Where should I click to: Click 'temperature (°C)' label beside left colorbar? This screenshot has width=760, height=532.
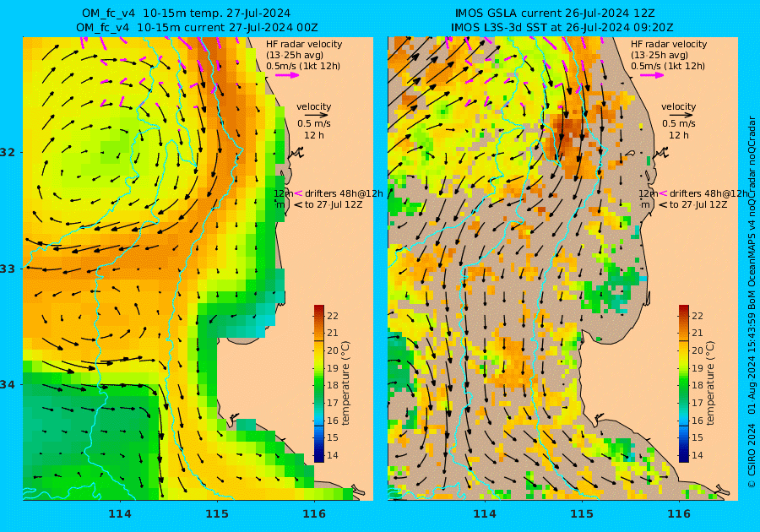coord(345,383)
